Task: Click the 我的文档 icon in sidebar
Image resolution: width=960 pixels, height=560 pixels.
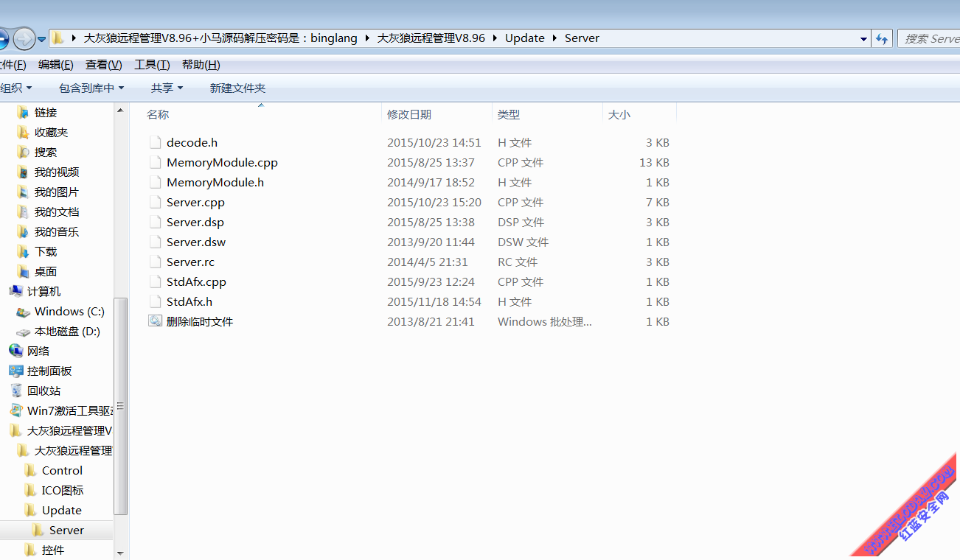Action: 23,211
